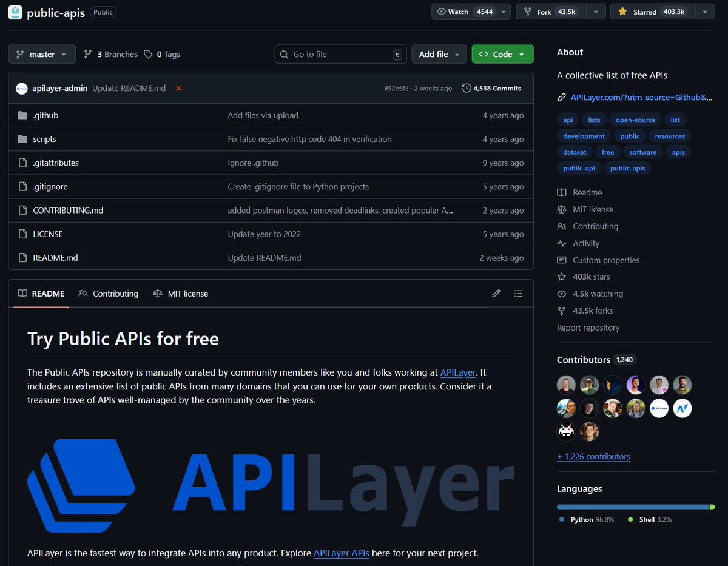Click the blue Python language bar segment
The height and width of the screenshot is (566, 728).
[x=633, y=507]
